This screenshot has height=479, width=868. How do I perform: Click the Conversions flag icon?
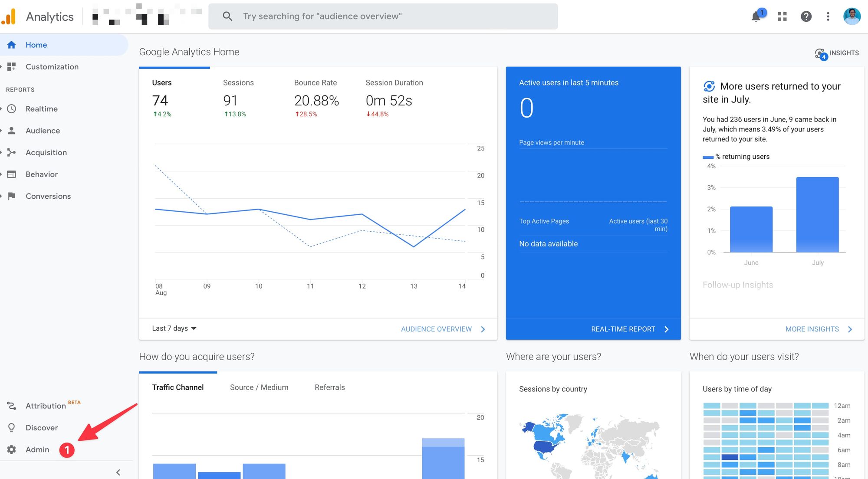pyautogui.click(x=12, y=196)
